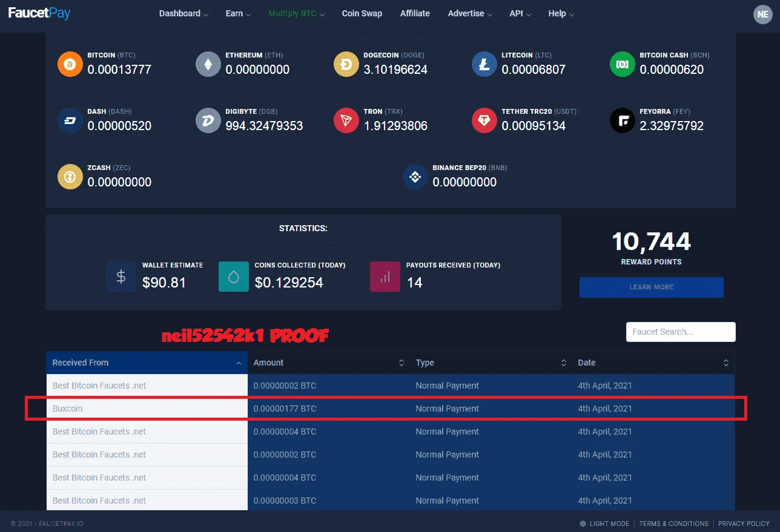Sort table by Received From column
The image size is (780, 532).
pos(147,363)
